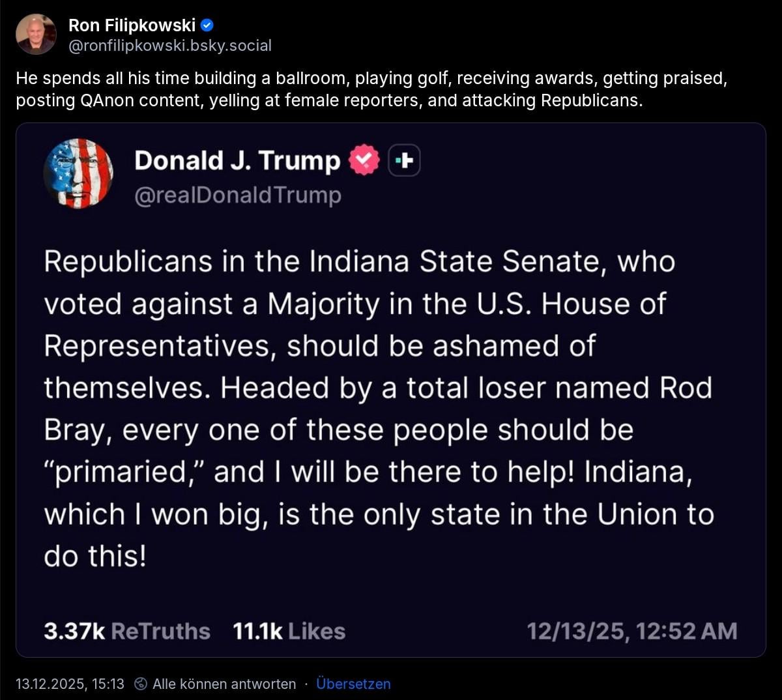The image size is (782, 700).
Task: Click the plus badge next to Trump's name
Action: [x=404, y=160]
